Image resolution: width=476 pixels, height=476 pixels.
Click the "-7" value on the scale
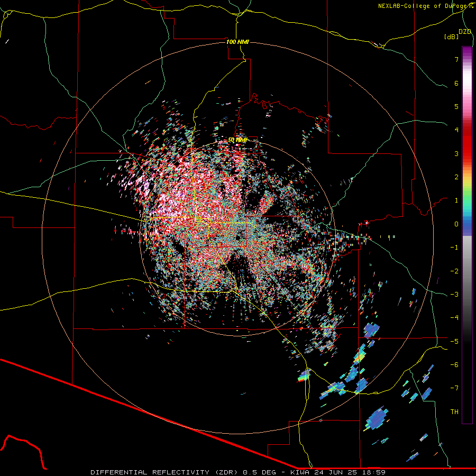pos(454,388)
